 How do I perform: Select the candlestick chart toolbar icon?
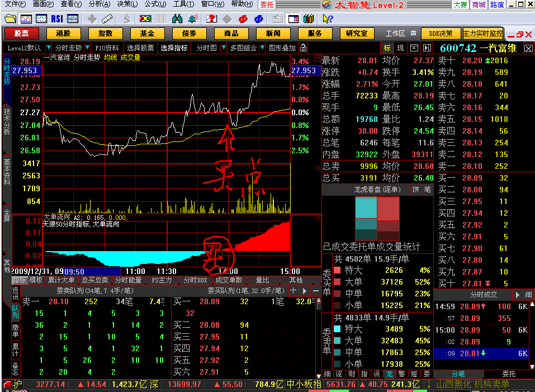(41, 19)
